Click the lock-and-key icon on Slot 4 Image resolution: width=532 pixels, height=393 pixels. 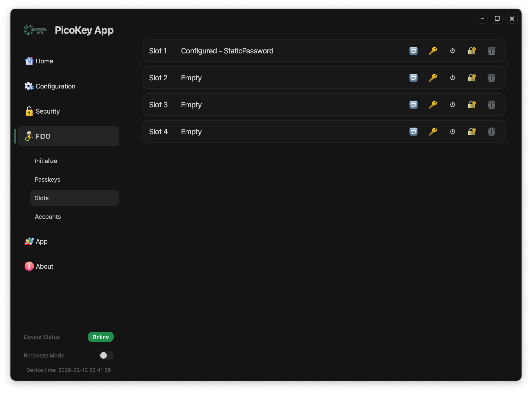[472, 131]
